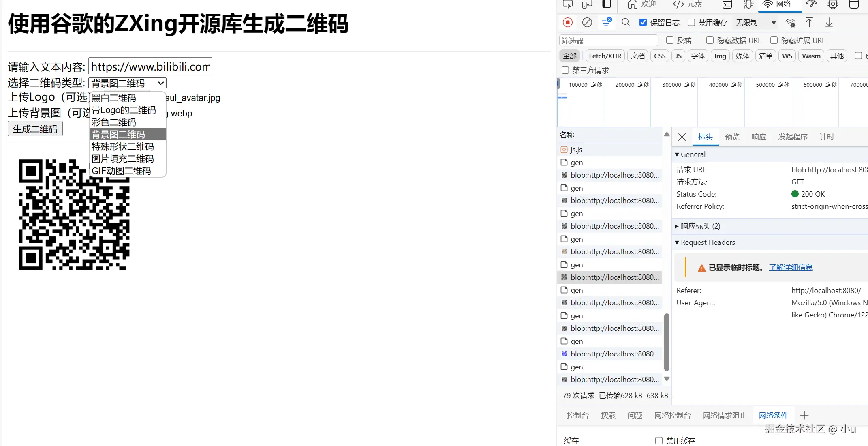Select 特殊形状二维码 from the dropdown list

[123, 146]
